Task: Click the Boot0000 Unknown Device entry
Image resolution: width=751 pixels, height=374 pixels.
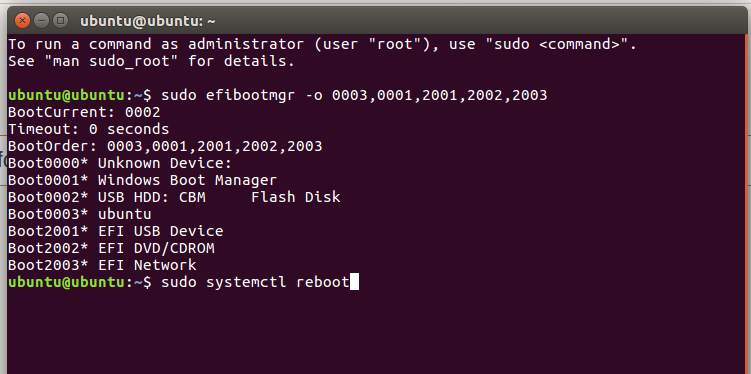Action: (x=120, y=163)
